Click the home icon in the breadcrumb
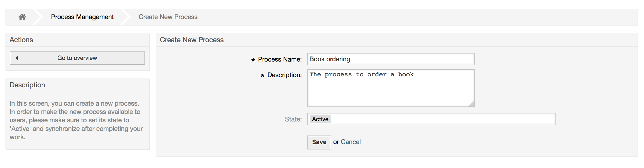 pyautogui.click(x=23, y=17)
